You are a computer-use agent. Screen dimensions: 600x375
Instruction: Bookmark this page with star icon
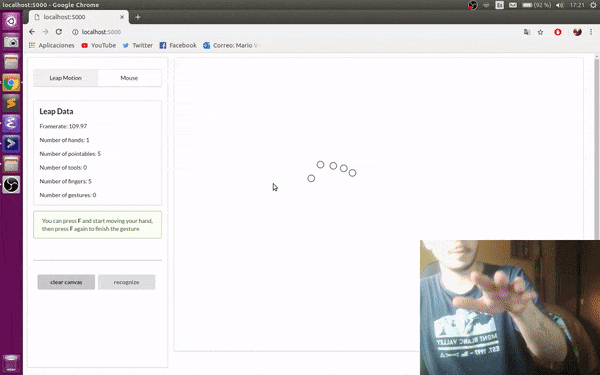pos(540,32)
